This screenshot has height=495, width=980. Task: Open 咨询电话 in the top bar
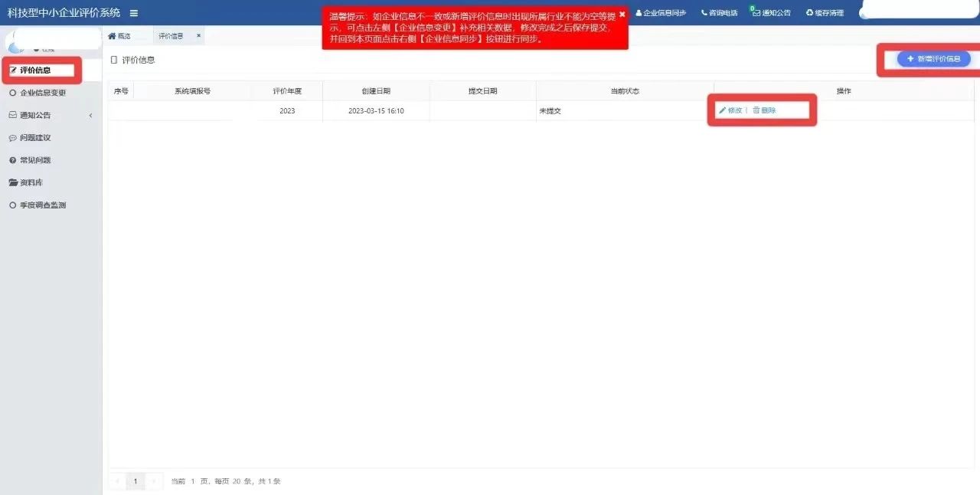tap(719, 13)
